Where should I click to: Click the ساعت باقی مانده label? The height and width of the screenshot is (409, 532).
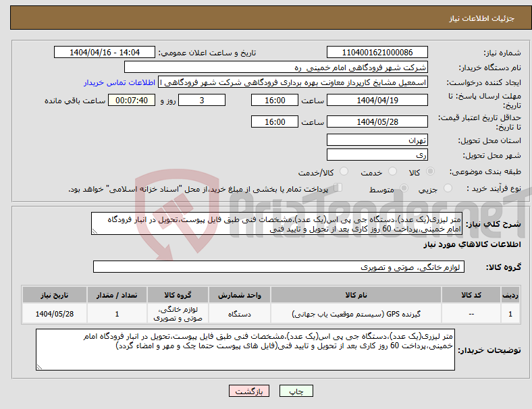[x=75, y=101]
